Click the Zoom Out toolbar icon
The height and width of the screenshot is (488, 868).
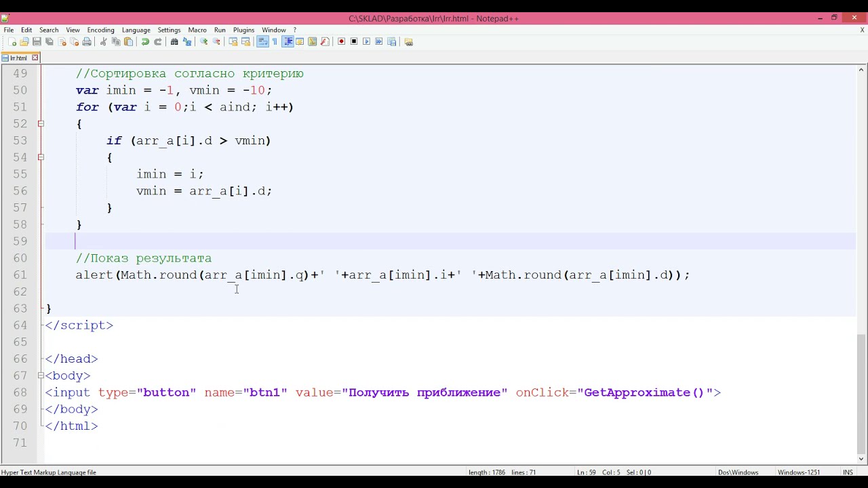(216, 41)
